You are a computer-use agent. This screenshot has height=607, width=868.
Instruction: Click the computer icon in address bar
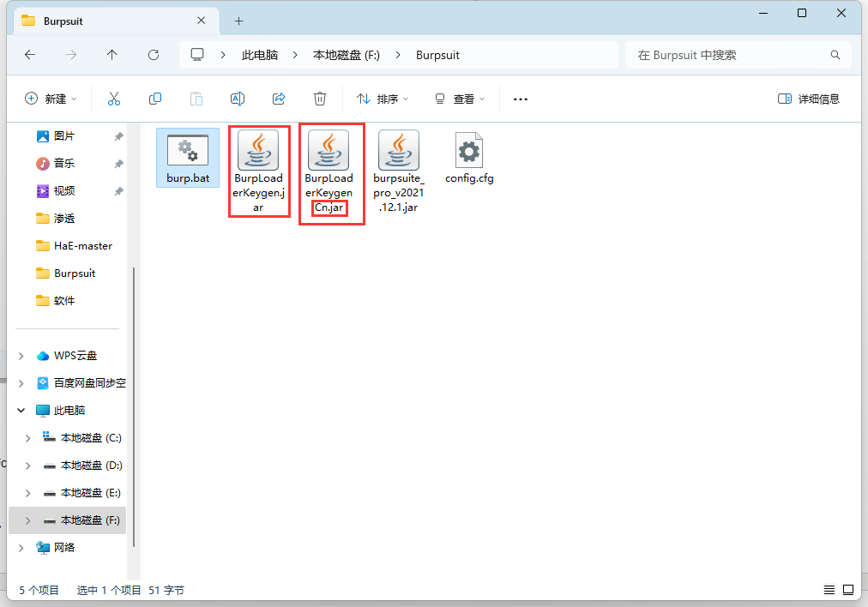197,55
